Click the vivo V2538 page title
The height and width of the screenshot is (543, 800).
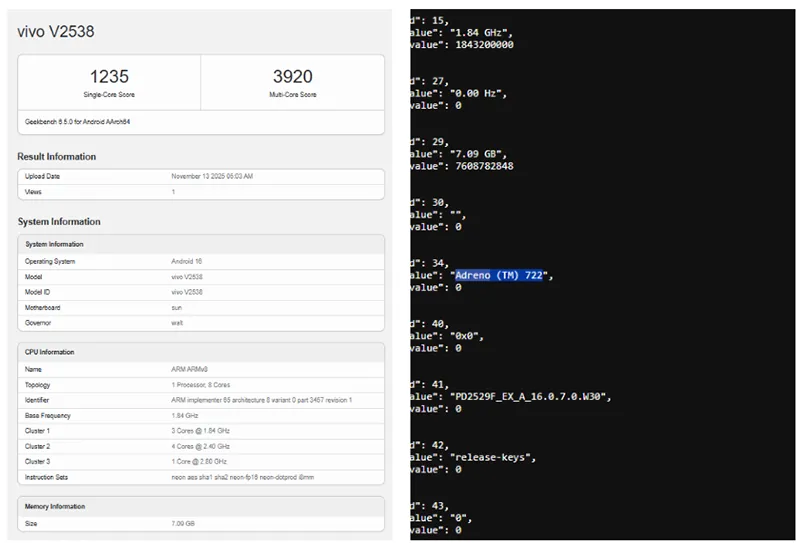(x=56, y=31)
